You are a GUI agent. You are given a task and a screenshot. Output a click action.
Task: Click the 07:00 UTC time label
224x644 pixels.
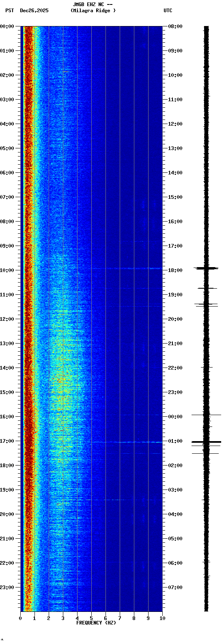175,587
